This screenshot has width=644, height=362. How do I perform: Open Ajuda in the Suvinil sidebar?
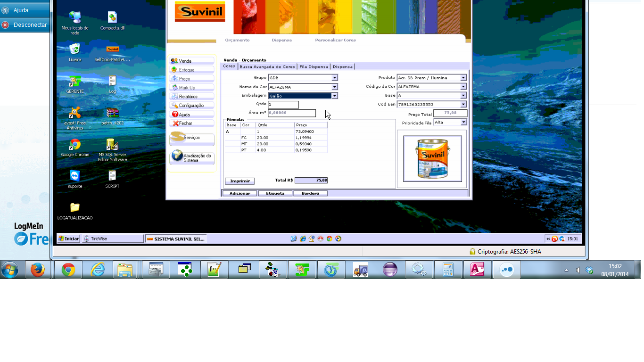(192, 115)
